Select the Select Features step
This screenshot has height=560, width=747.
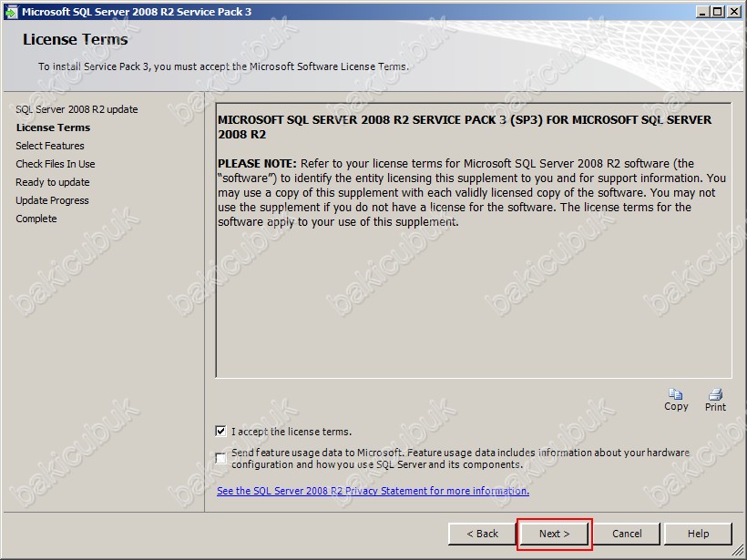50,146
